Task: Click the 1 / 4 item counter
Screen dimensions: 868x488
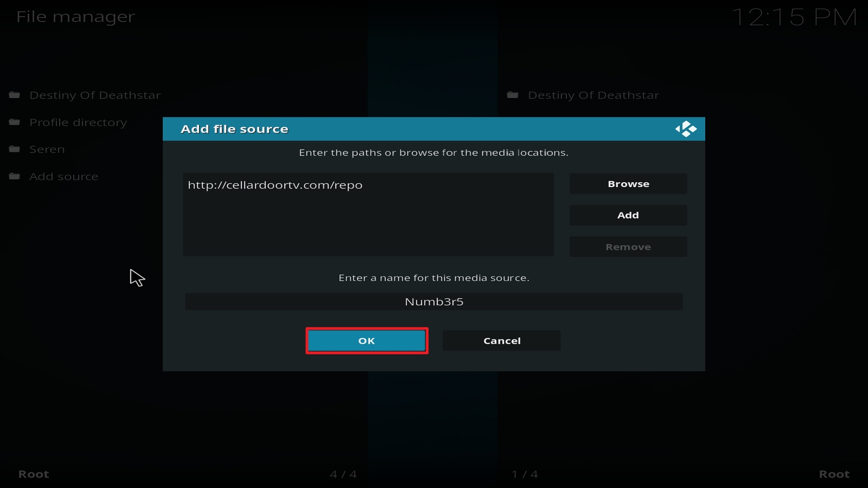Action: click(x=524, y=474)
